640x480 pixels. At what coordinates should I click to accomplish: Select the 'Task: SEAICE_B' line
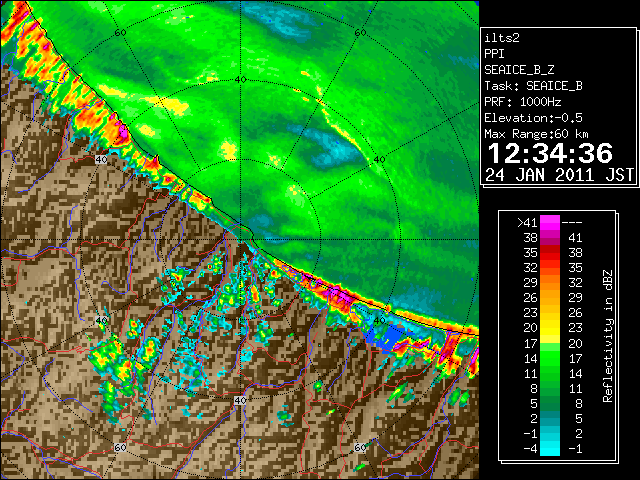click(x=533, y=86)
